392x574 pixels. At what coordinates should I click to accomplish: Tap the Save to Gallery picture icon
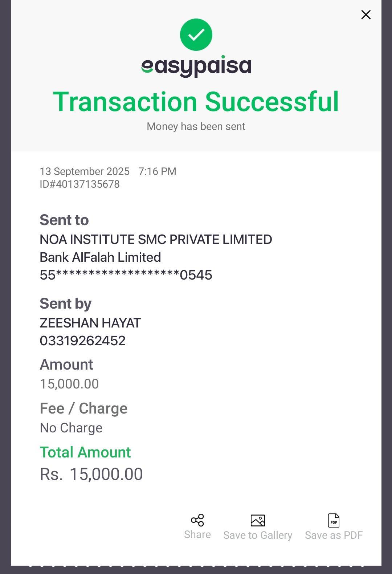tap(258, 520)
